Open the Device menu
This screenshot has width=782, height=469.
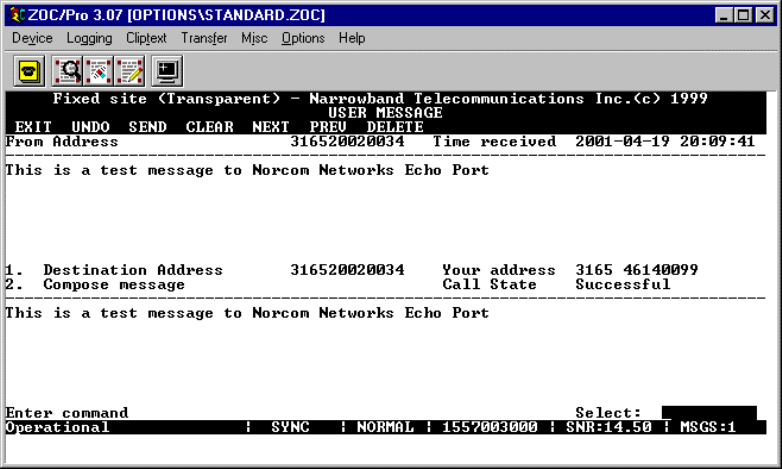(x=32, y=38)
